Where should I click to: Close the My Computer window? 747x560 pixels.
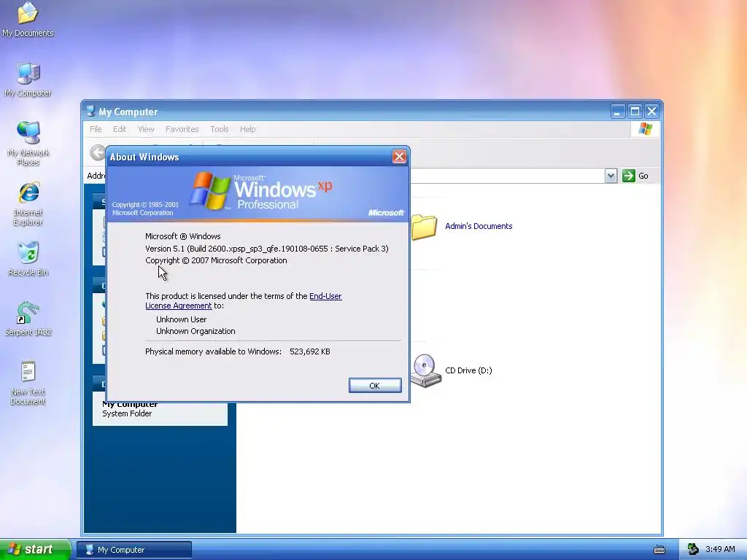coord(651,112)
